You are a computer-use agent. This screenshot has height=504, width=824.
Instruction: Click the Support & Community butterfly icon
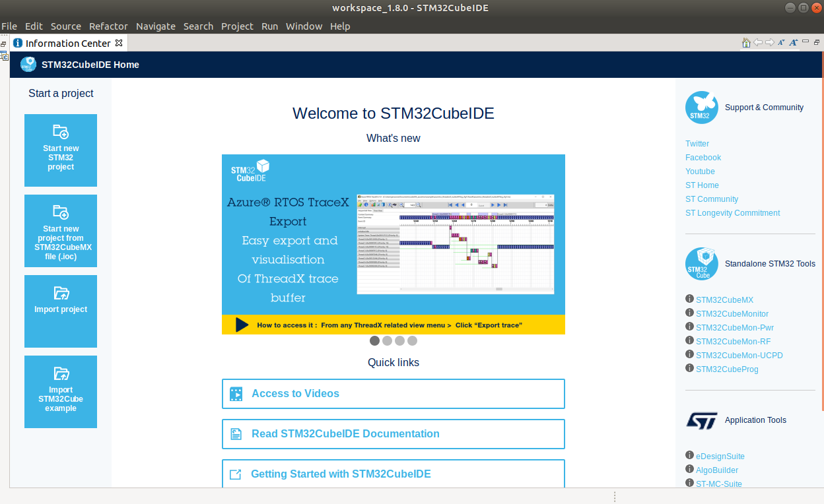[x=701, y=107]
